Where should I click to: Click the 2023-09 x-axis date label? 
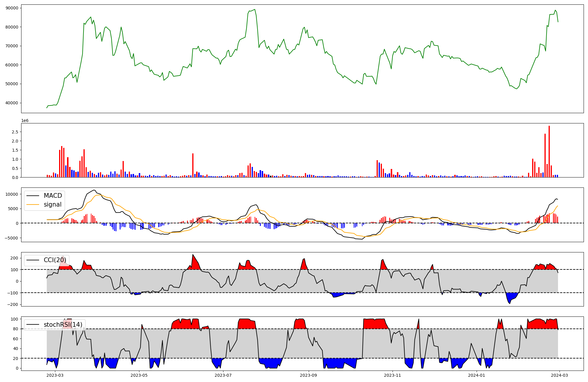point(309,375)
